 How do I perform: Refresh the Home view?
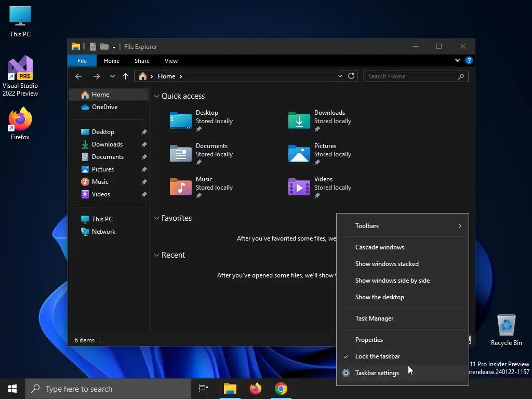[x=351, y=76]
